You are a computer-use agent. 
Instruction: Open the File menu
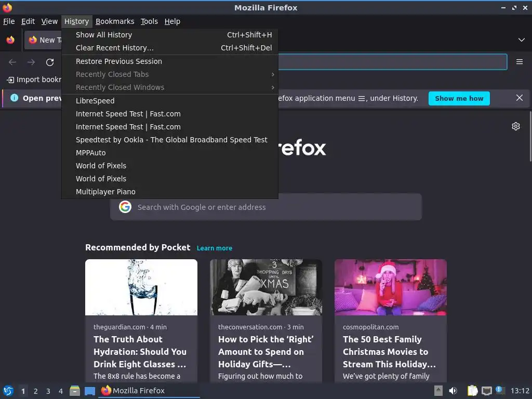[x=9, y=21]
